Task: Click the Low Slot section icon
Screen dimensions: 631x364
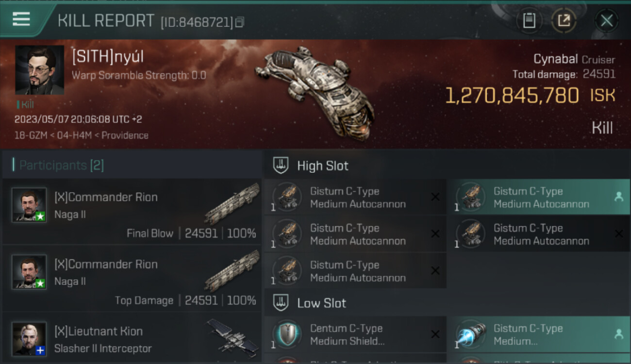Action: point(280,303)
